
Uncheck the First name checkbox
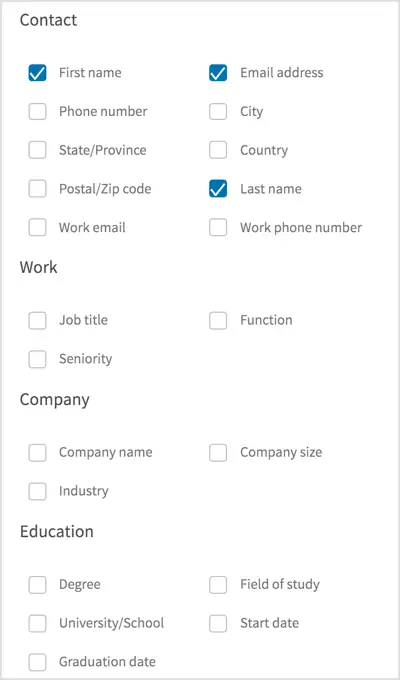[x=37, y=73]
